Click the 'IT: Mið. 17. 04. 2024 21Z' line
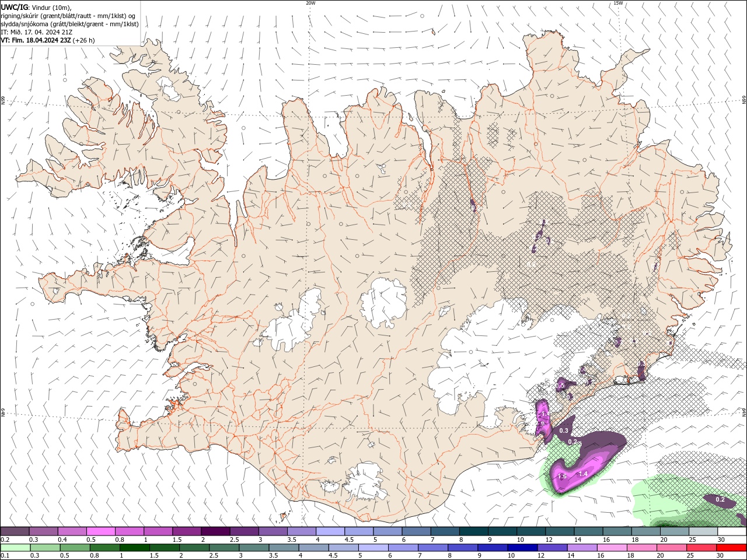This screenshot has width=747, height=560. (x=38, y=32)
